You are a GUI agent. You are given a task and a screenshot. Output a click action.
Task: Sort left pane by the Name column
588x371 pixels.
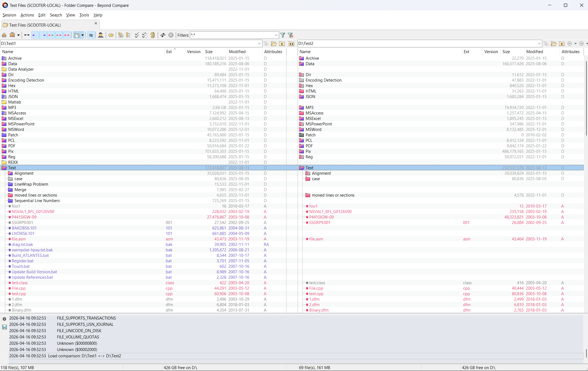[82, 51]
